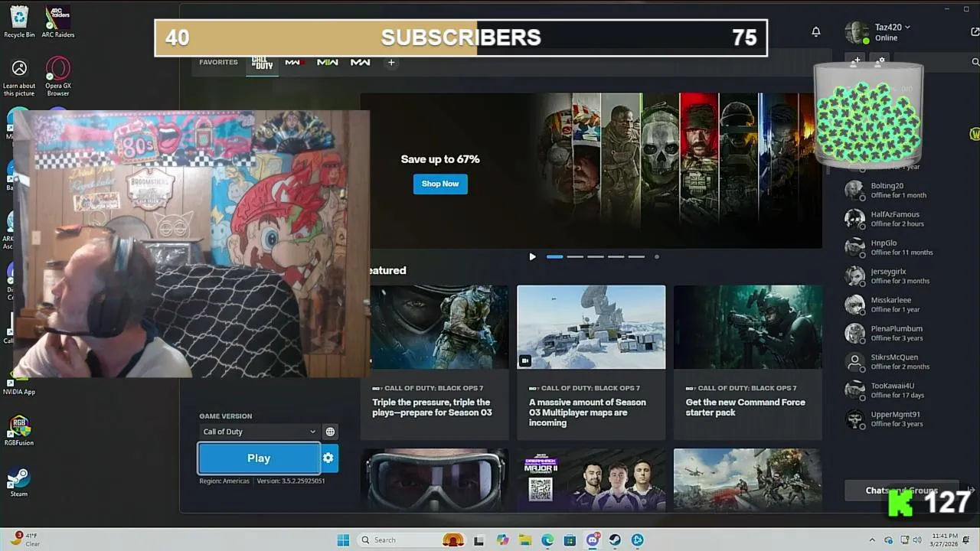
Task: Jump to the second carousel slide indicator
Action: click(575, 257)
